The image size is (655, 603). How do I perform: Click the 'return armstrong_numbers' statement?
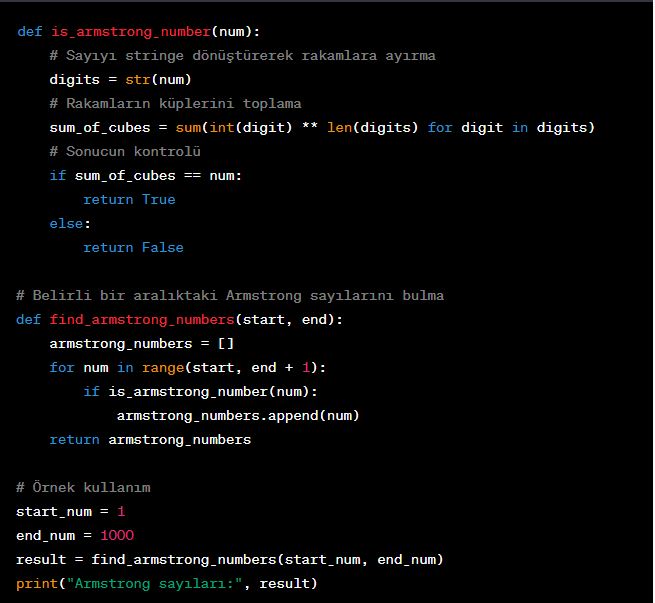point(150,440)
